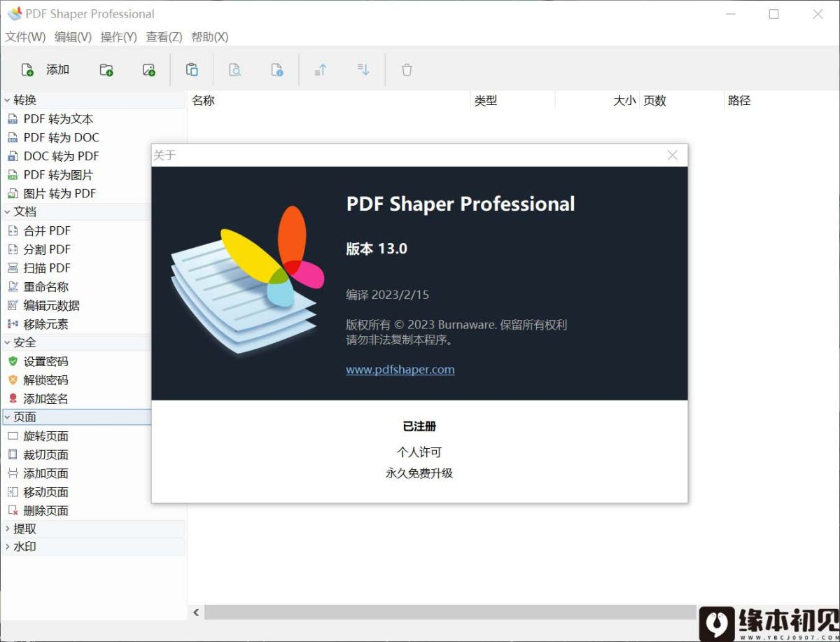The height and width of the screenshot is (642, 840).
Task: Click the move up toolbar icon
Action: 321,69
